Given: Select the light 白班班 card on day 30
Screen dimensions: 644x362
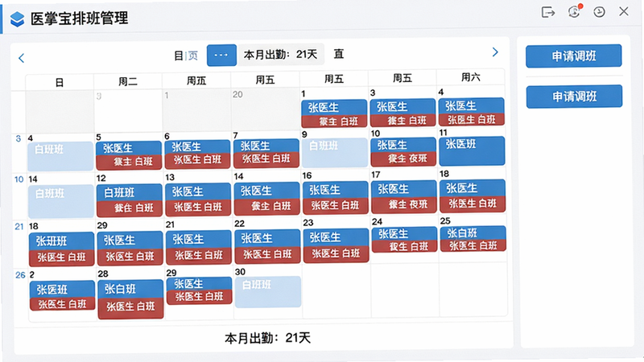Looking at the screenshot, I should click(x=268, y=292).
